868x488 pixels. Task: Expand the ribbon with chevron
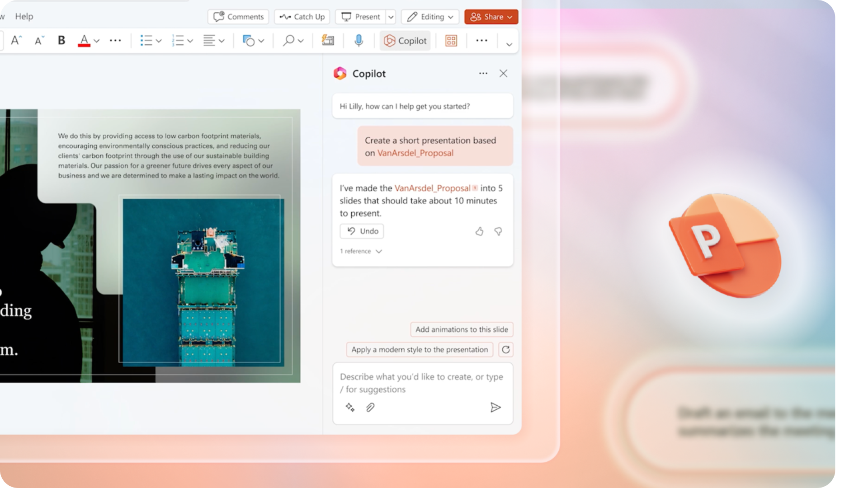tap(509, 44)
